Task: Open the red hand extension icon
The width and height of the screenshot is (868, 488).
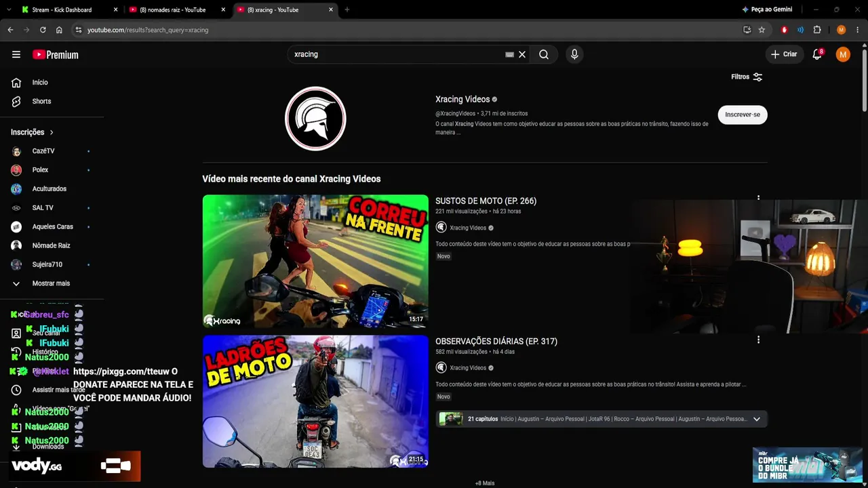Action: coord(785,30)
